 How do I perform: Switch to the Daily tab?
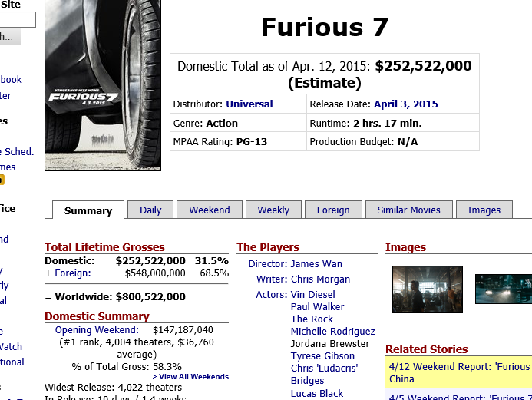tap(150, 210)
